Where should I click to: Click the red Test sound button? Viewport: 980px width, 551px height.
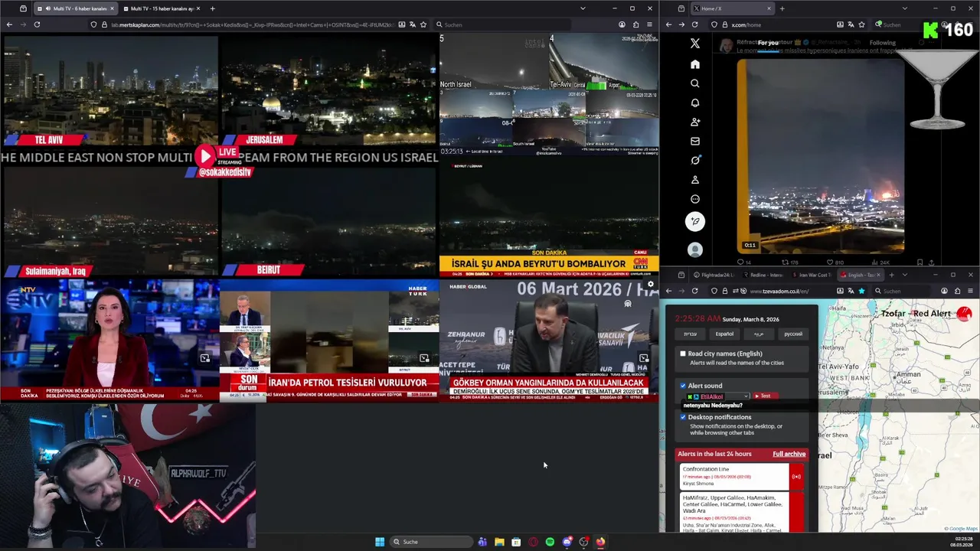(x=766, y=396)
